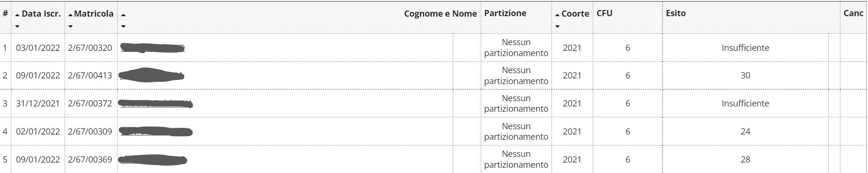
Task: Open student name link for matricola 2/67/00320
Action: click(x=152, y=48)
